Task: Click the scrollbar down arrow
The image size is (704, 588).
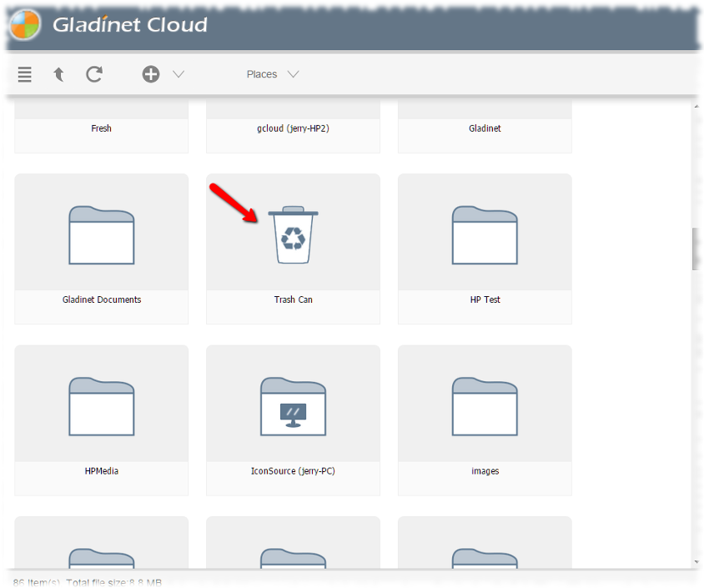Action: coord(696,562)
